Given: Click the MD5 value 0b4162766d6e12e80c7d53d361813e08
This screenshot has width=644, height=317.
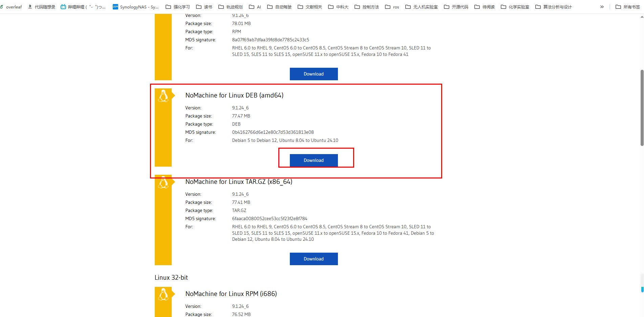Looking at the screenshot, I should pyautogui.click(x=273, y=132).
